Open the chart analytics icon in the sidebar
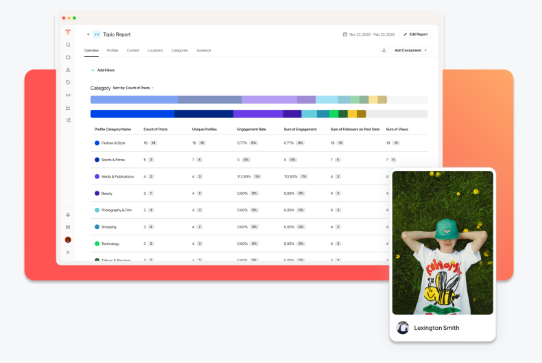 [68, 108]
